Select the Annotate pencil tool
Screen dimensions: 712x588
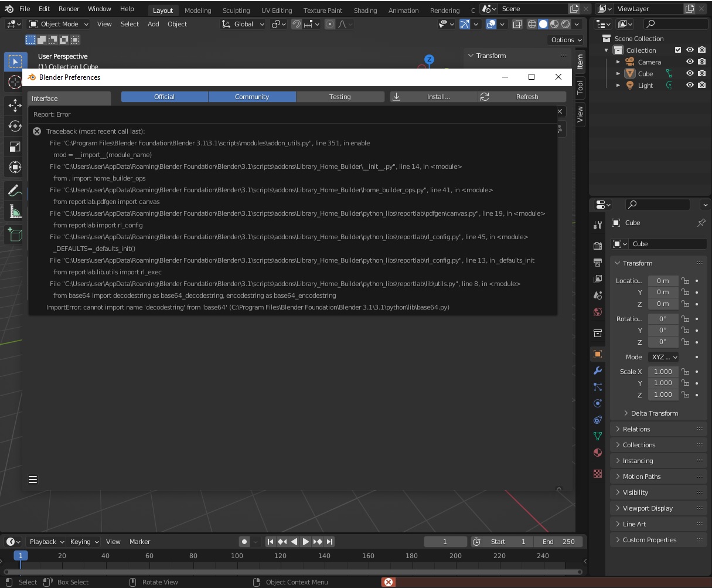(15, 191)
